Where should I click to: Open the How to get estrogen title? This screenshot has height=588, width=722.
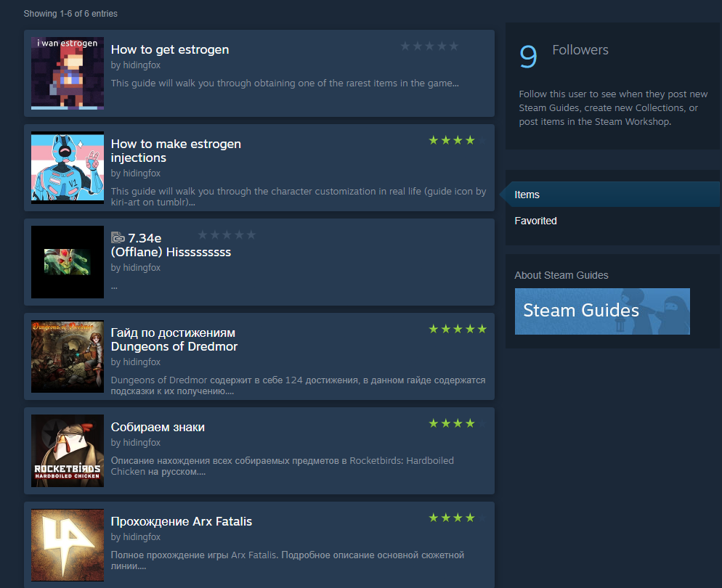pyautogui.click(x=170, y=49)
